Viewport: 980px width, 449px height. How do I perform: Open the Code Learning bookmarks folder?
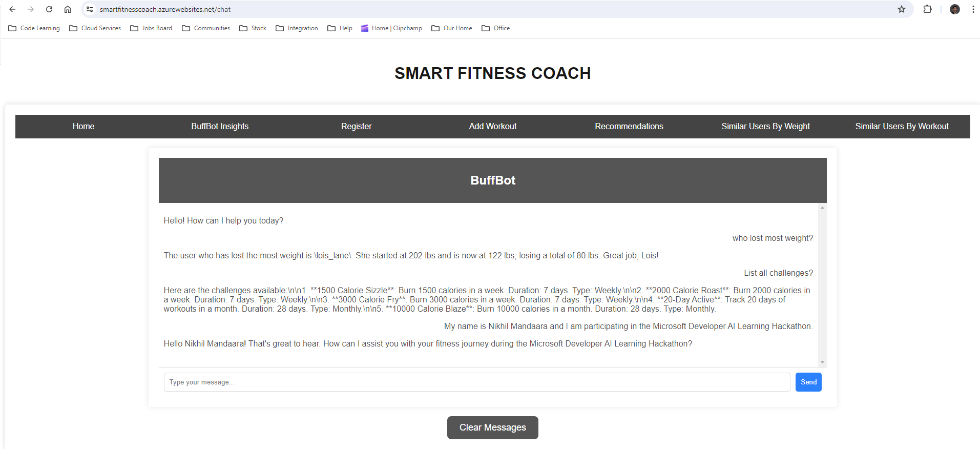tap(34, 28)
